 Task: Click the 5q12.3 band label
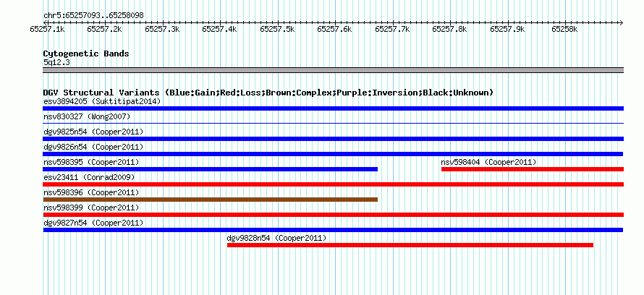(56, 62)
